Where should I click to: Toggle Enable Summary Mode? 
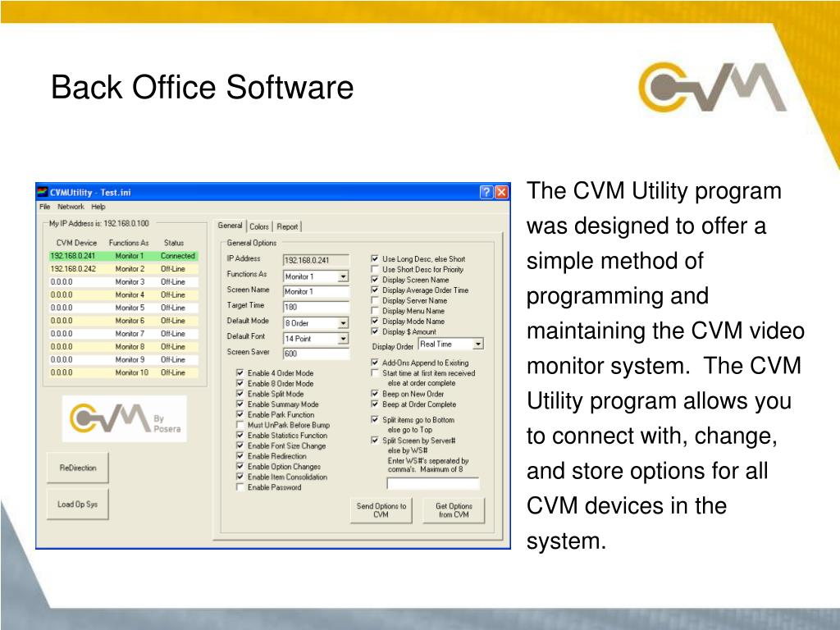[240, 404]
